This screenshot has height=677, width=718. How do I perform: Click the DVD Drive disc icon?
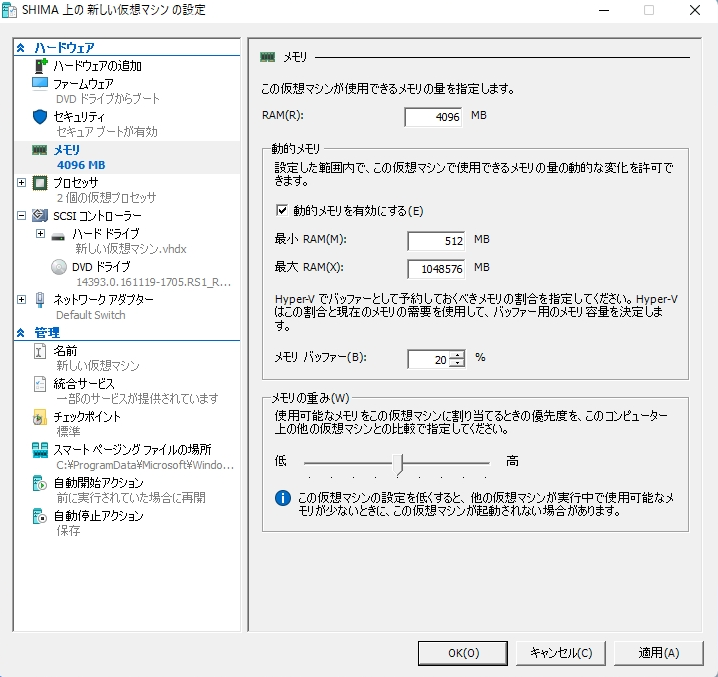coord(59,267)
